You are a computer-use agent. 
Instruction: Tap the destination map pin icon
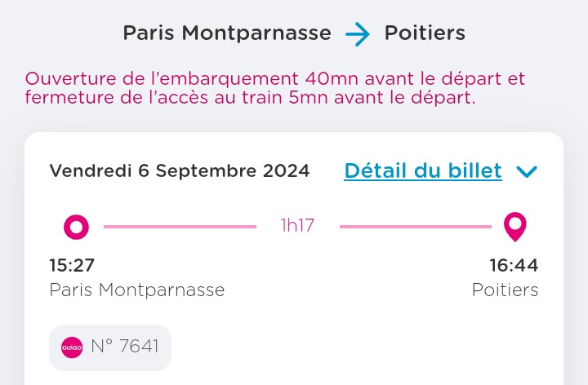coord(514,227)
